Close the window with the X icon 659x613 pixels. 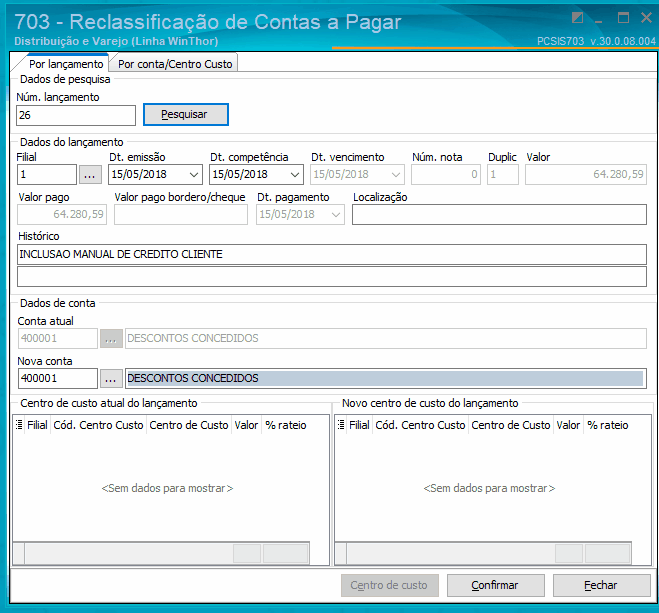click(646, 18)
